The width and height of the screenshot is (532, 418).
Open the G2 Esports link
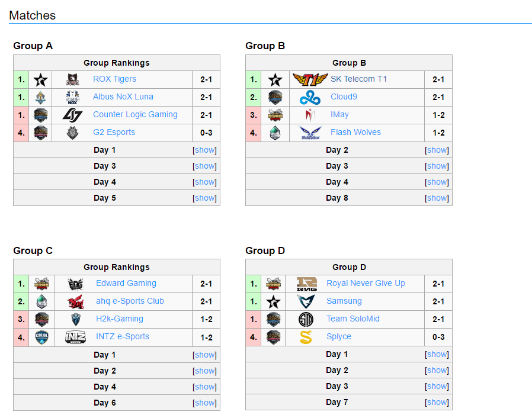(114, 132)
